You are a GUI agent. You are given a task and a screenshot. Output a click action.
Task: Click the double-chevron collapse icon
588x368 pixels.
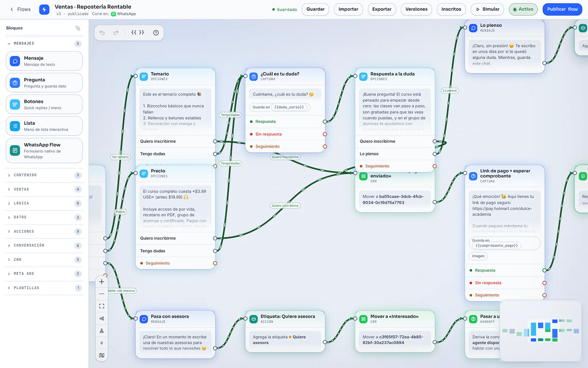click(x=102, y=343)
